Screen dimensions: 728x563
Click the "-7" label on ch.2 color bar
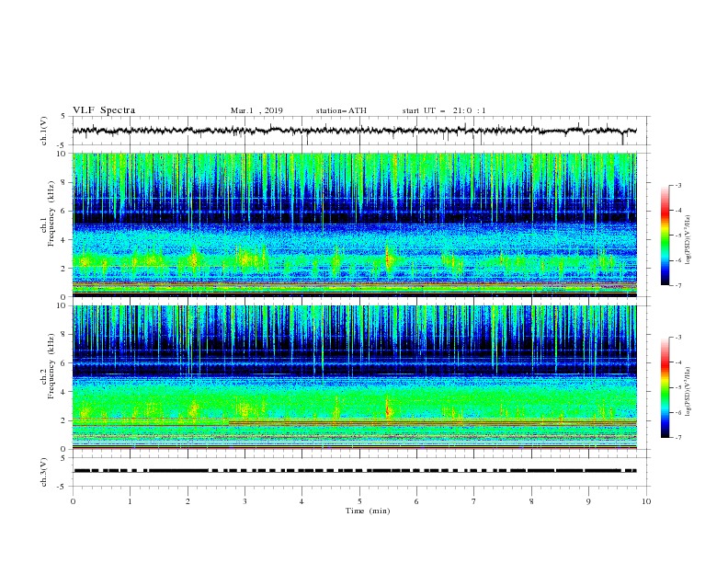678,437
